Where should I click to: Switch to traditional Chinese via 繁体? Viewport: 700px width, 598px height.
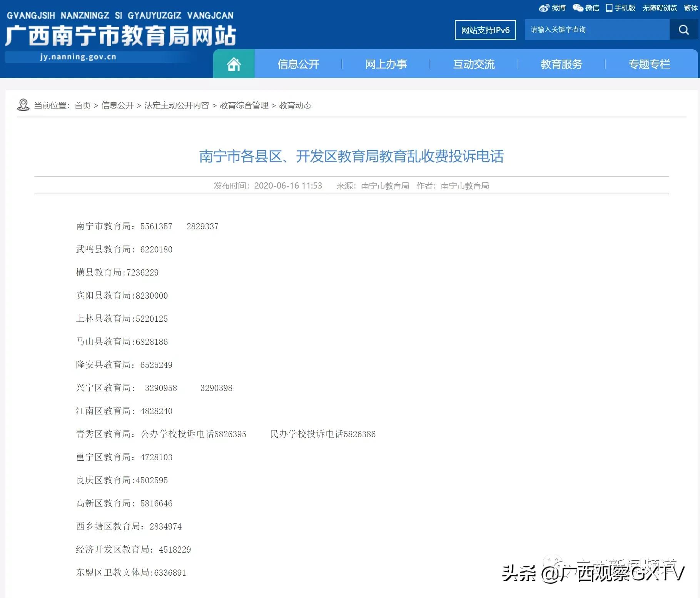[x=691, y=8]
